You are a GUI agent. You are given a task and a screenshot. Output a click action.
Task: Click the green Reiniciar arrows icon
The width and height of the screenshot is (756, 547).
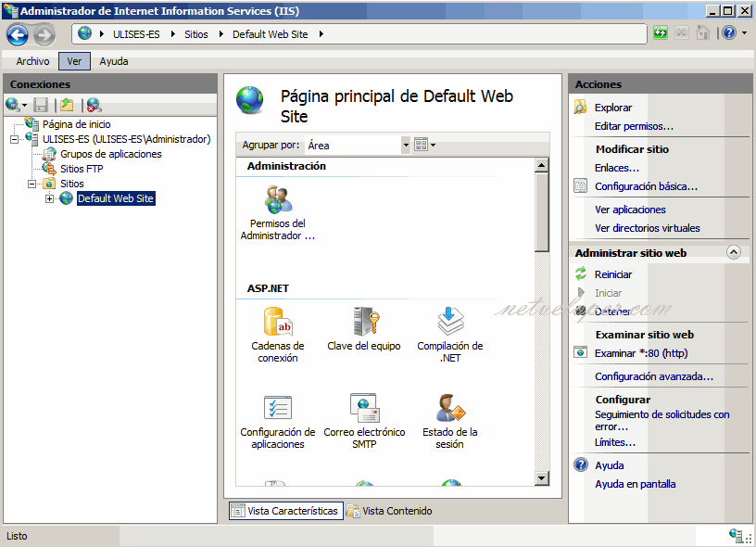tap(581, 274)
